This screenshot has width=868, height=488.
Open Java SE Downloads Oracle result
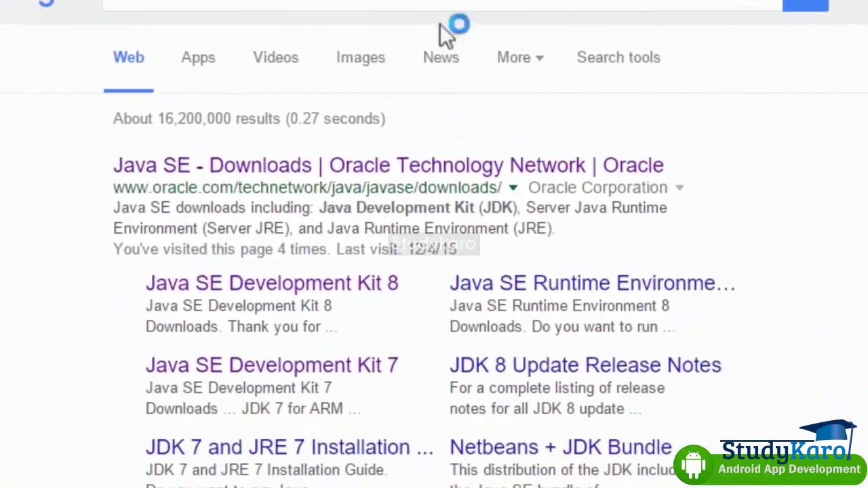388,165
